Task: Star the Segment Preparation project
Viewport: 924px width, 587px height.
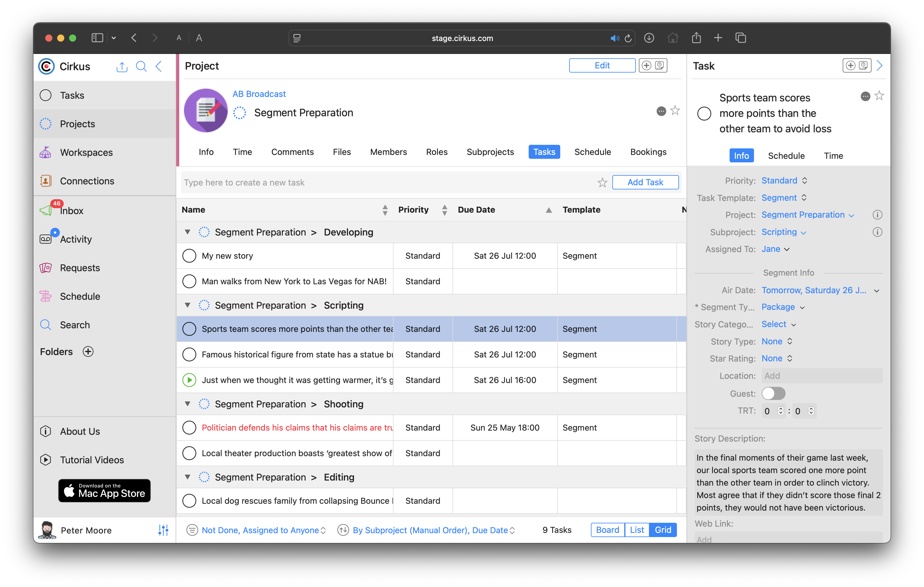Action: (x=675, y=111)
